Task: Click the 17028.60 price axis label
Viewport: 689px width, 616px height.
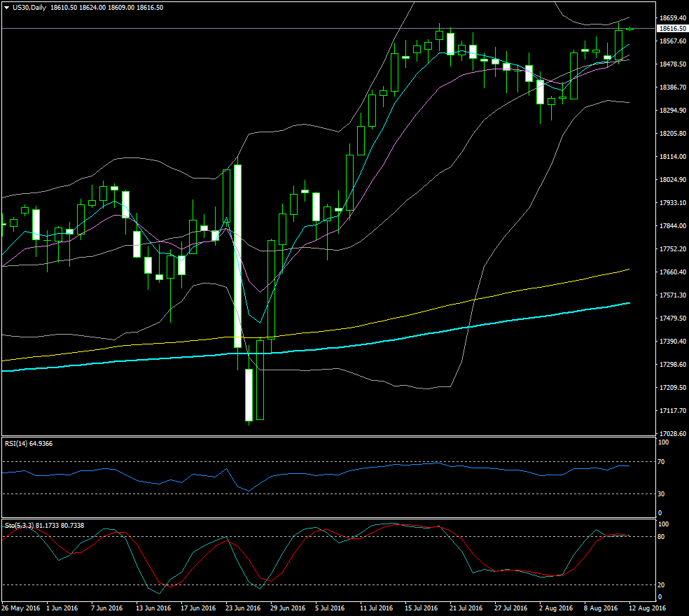Action: [673, 434]
